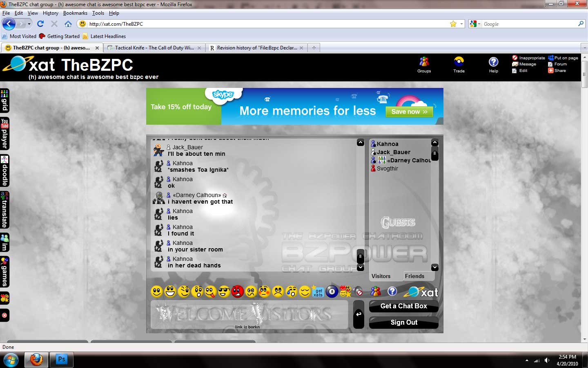Bookmark this page with the star
The height and width of the screenshot is (368, 588).
[x=453, y=24]
